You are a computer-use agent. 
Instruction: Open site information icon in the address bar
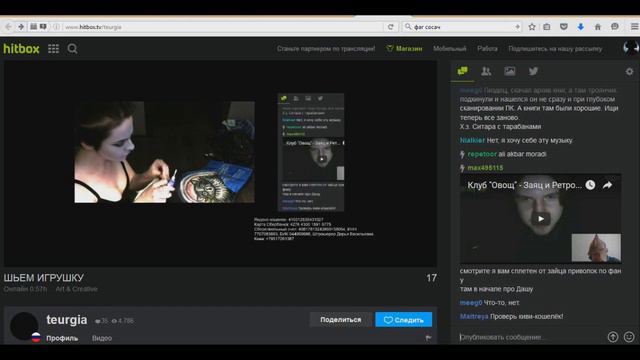[56, 27]
